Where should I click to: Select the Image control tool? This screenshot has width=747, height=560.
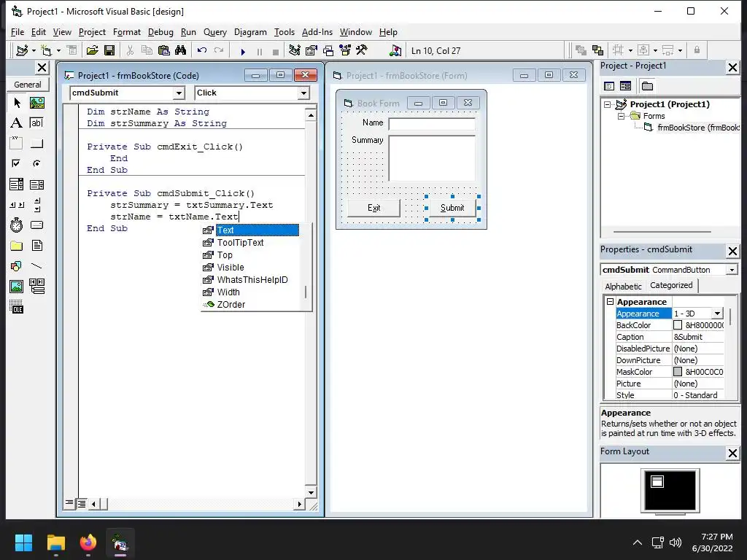(17, 286)
